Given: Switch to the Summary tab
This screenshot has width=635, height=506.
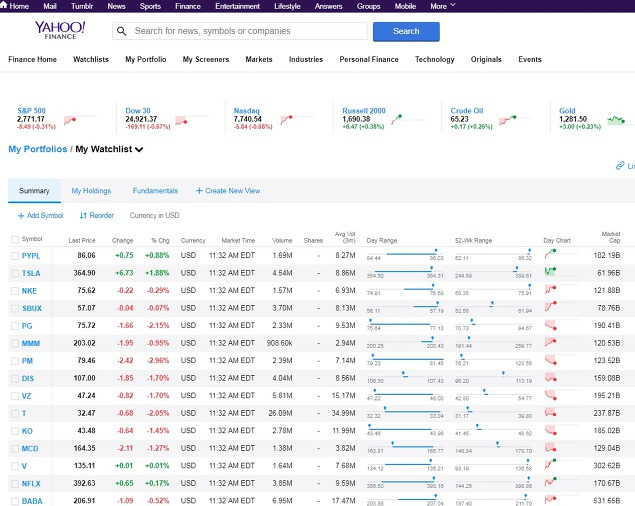Looking at the screenshot, I should [x=34, y=191].
